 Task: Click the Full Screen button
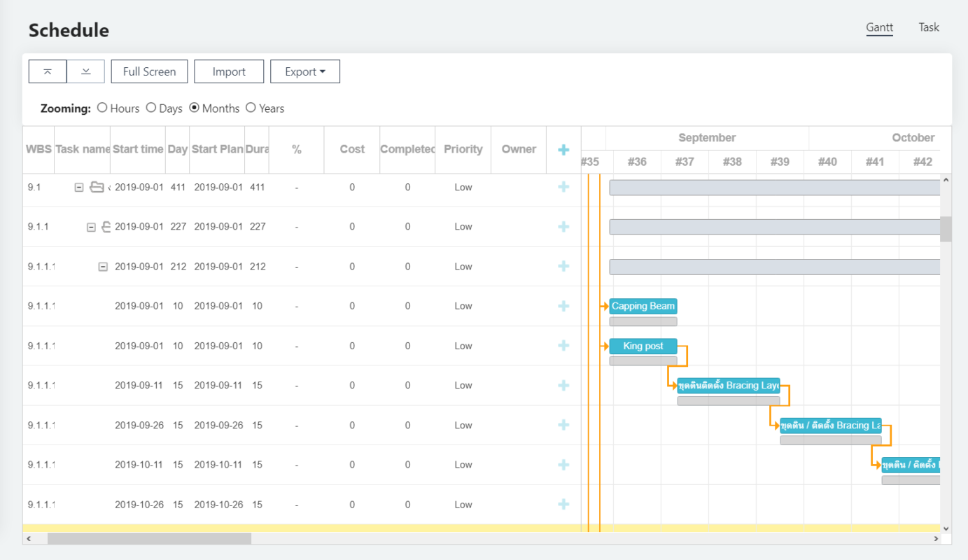pos(149,71)
